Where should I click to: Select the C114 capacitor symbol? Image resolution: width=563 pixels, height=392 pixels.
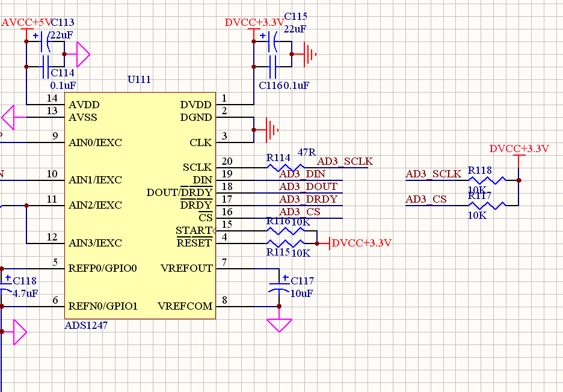[x=46, y=67]
